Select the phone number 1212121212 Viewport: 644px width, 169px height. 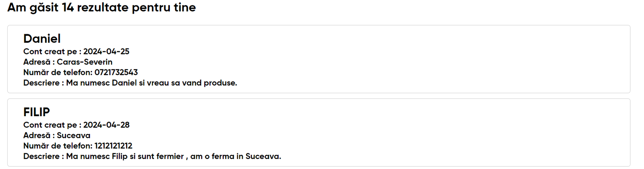click(113, 146)
